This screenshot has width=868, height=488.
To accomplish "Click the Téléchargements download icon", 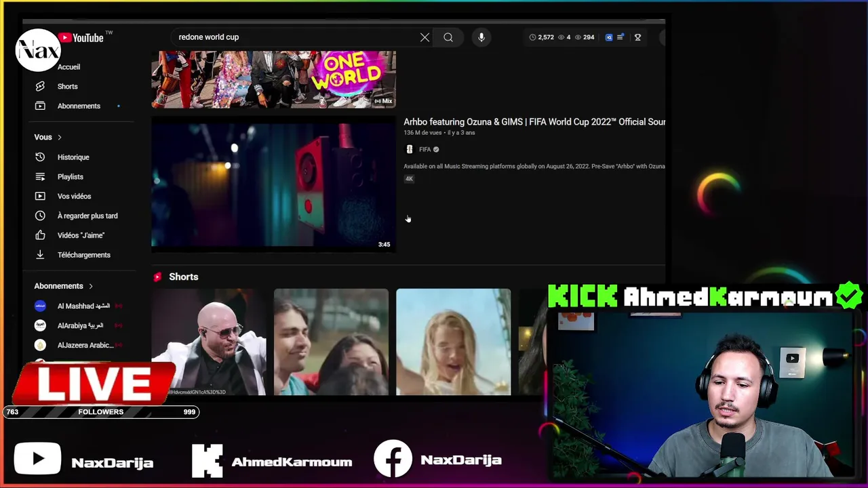I will 40,255.
